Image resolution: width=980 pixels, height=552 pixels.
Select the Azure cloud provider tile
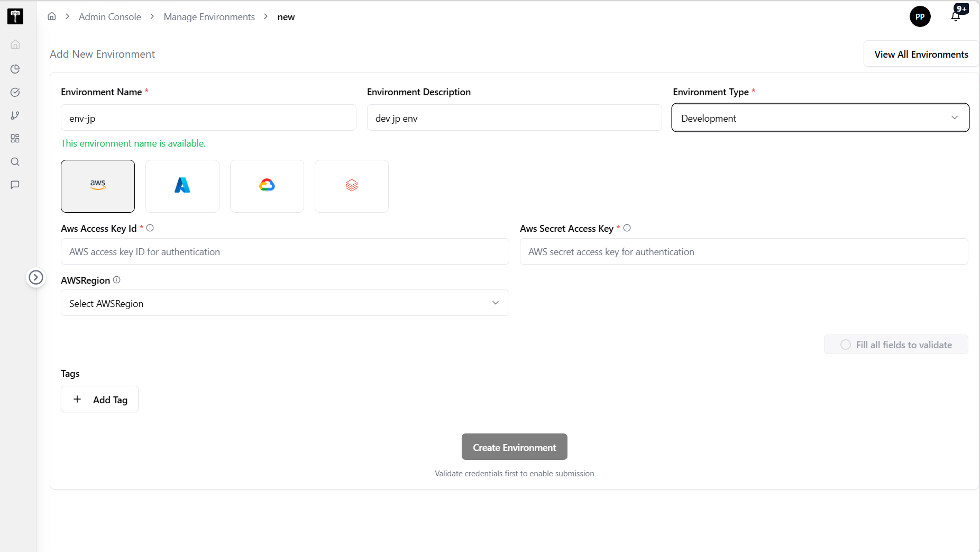pyautogui.click(x=182, y=186)
